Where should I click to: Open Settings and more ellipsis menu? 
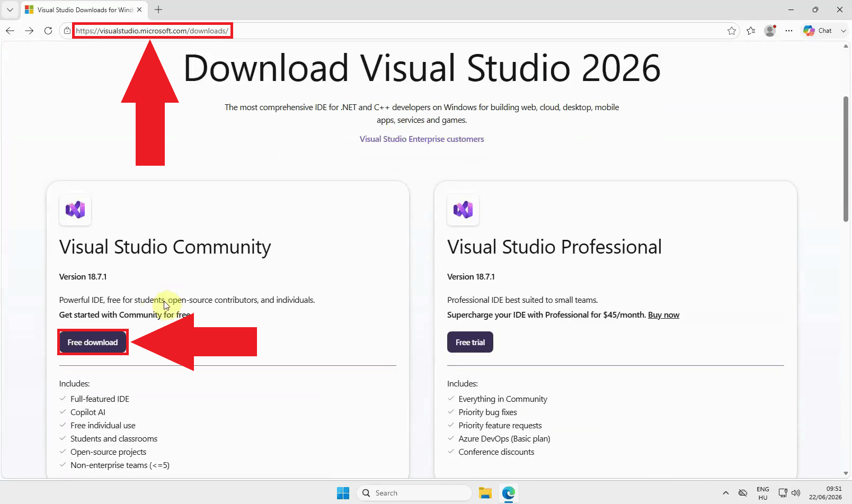point(789,31)
